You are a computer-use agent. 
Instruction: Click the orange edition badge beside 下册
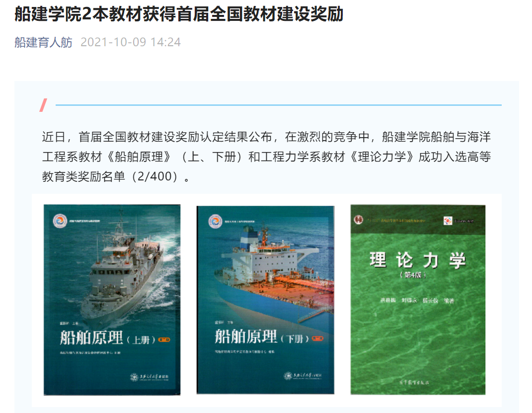(317, 339)
